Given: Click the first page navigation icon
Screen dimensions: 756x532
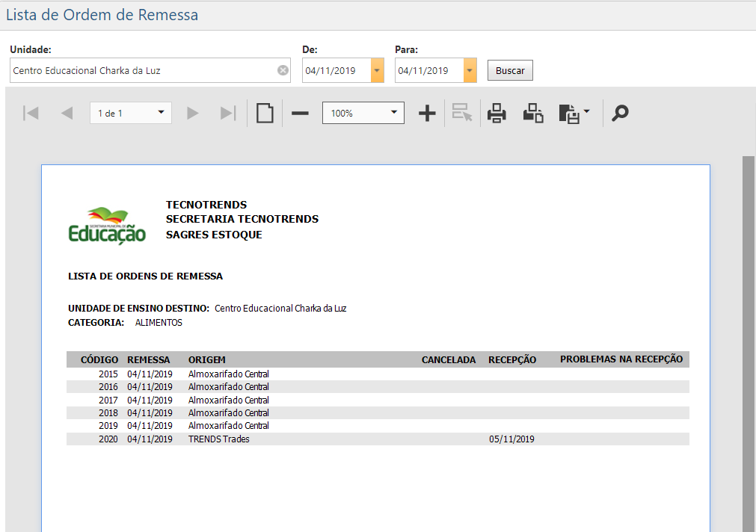Looking at the screenshot, I should 31,113.
